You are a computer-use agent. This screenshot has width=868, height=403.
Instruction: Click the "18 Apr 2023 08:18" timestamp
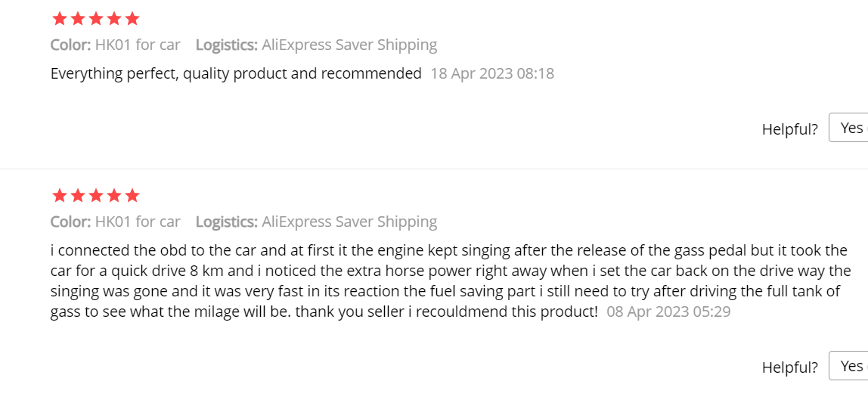pyautogui.click(x=492, y=74)
